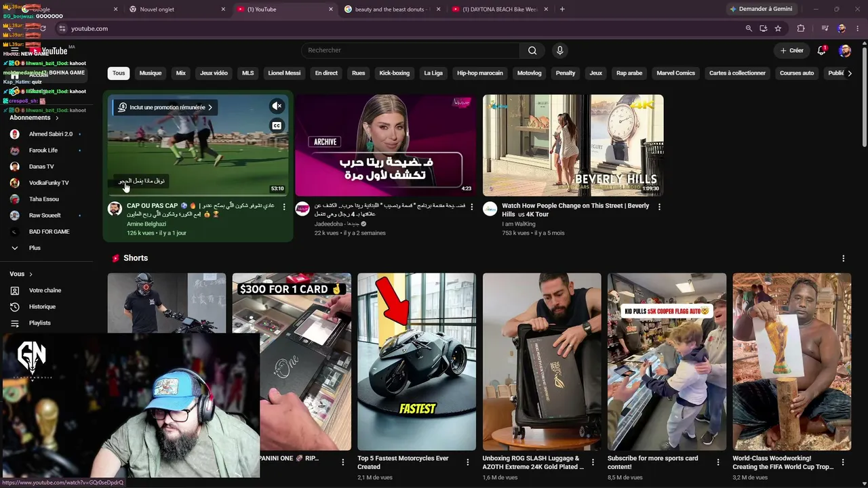Open a new browser tab with plus

562,9
